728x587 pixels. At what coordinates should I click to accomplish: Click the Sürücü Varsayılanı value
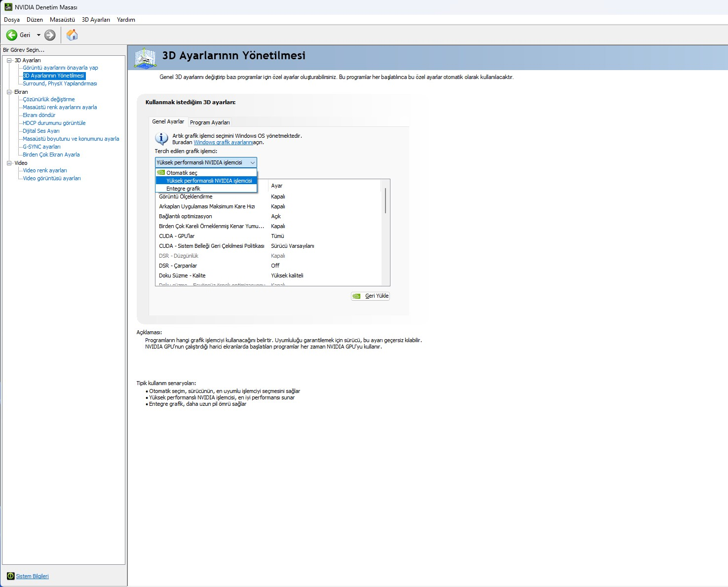(293, 246)
